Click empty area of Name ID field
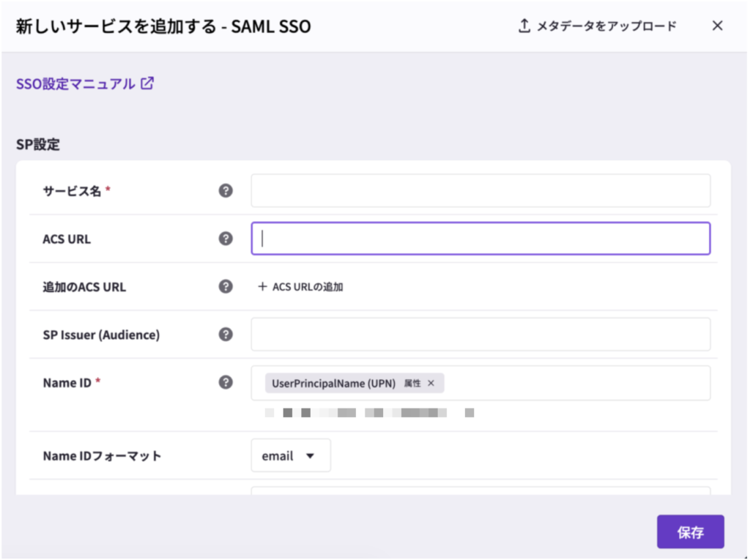This screenshot has height=560, width=750. (x=579, y=383)
